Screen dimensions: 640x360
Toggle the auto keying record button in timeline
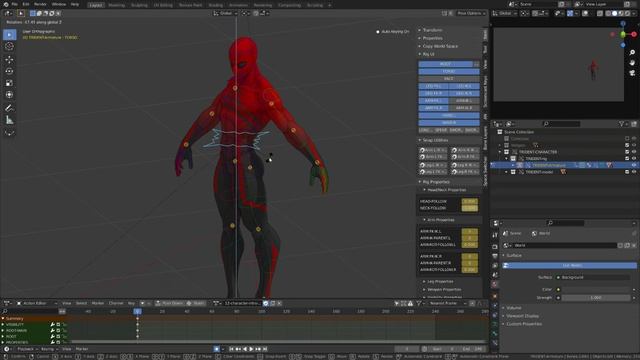coord(217,349)
